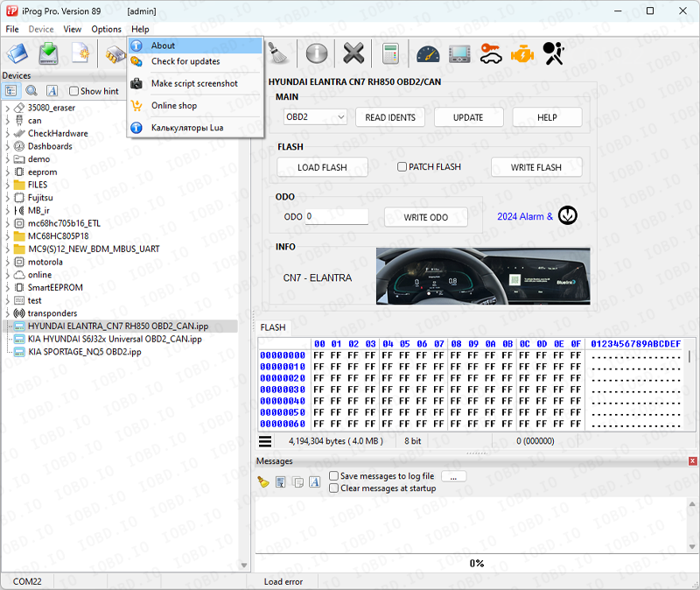This screenshot has height=590, width=700.
Task: Click the LOAD FLASH button
Action: pos(322,167)
